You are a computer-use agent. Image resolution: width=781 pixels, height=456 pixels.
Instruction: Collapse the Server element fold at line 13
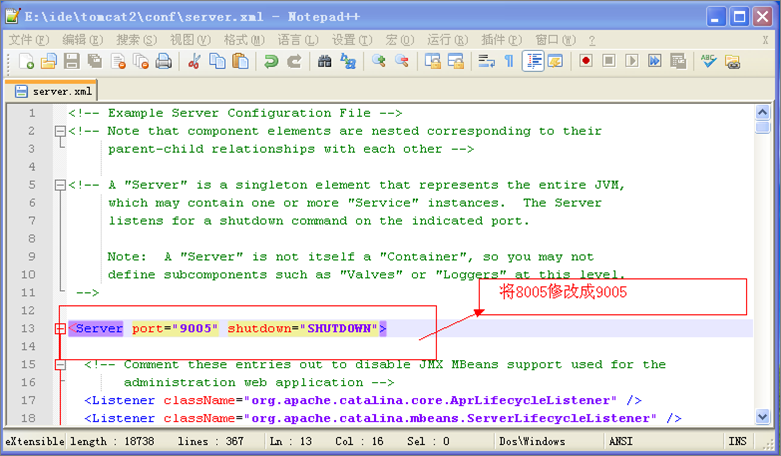click(60, 329)
